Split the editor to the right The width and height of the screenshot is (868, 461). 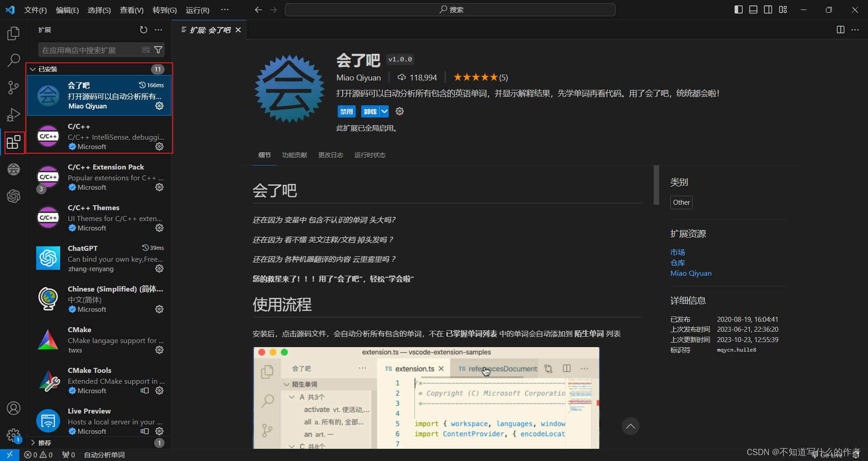[x=840, y=30]
